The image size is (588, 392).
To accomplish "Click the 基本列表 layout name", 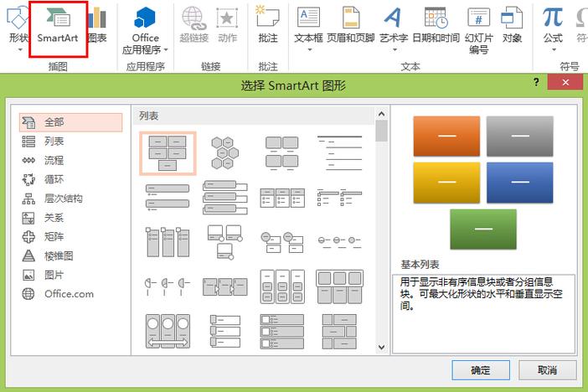I will (x=420, y=265).
